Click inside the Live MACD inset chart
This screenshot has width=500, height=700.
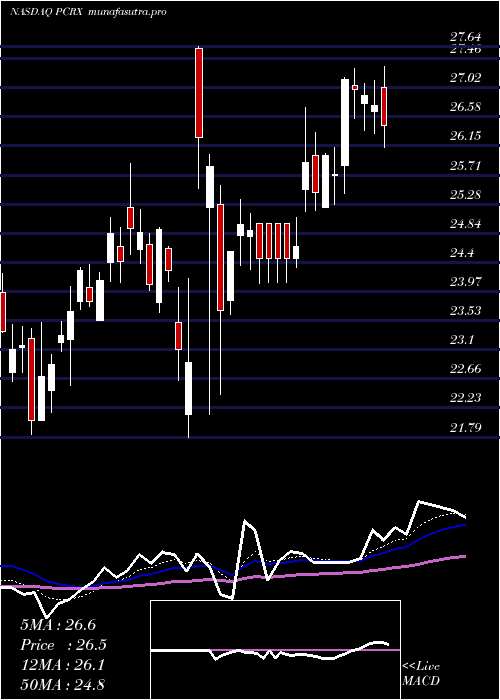tap(275, 650)
